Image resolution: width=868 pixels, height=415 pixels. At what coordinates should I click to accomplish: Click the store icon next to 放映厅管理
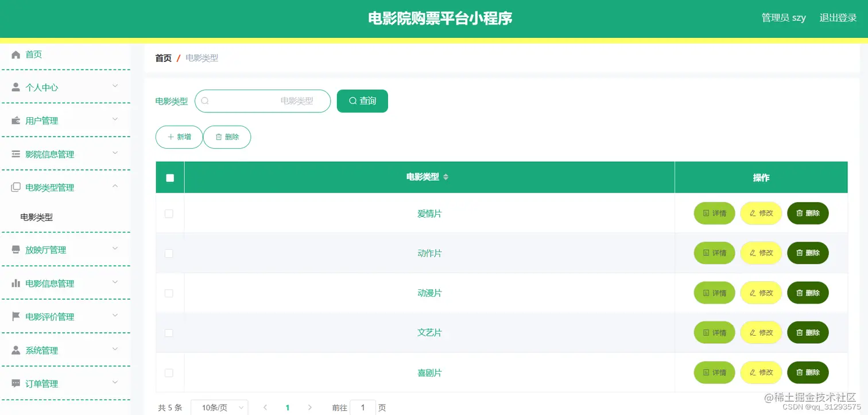tap(16, 250)
